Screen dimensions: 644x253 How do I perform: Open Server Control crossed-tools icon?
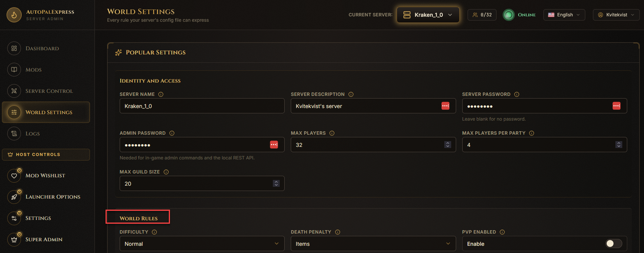(14, 91)
